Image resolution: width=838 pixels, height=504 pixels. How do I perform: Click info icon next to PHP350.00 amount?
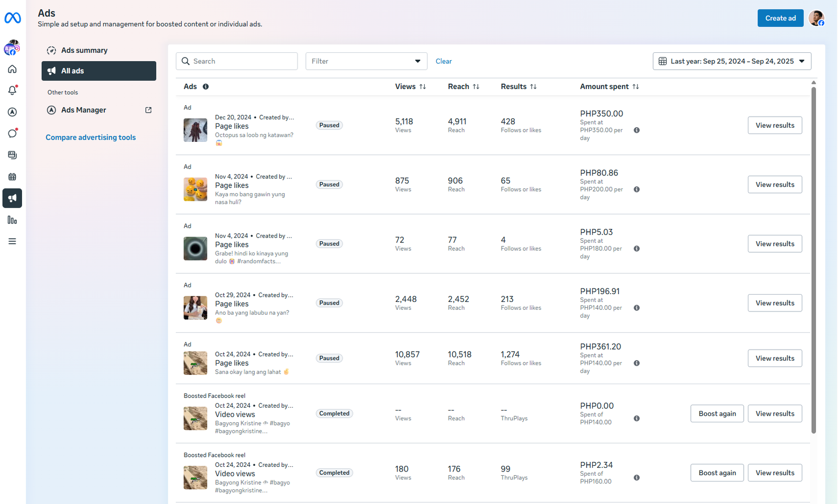636,130
